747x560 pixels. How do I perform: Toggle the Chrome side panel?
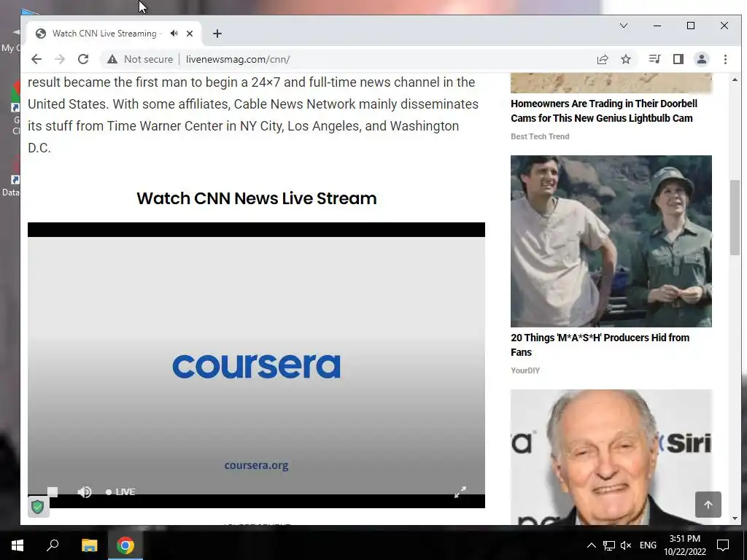(x=678, y=59)
